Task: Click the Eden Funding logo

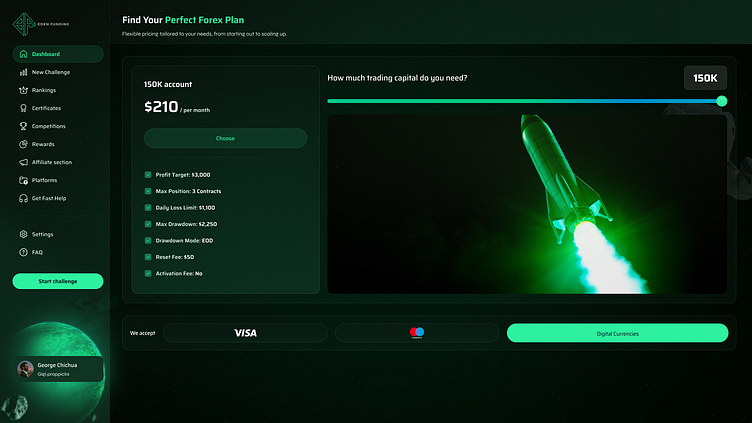Action: 41,24
